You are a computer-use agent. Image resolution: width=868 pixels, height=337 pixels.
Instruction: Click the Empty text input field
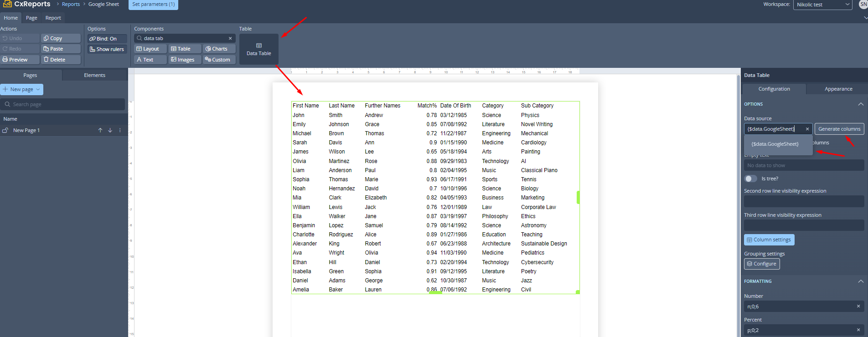pos(804,165)
